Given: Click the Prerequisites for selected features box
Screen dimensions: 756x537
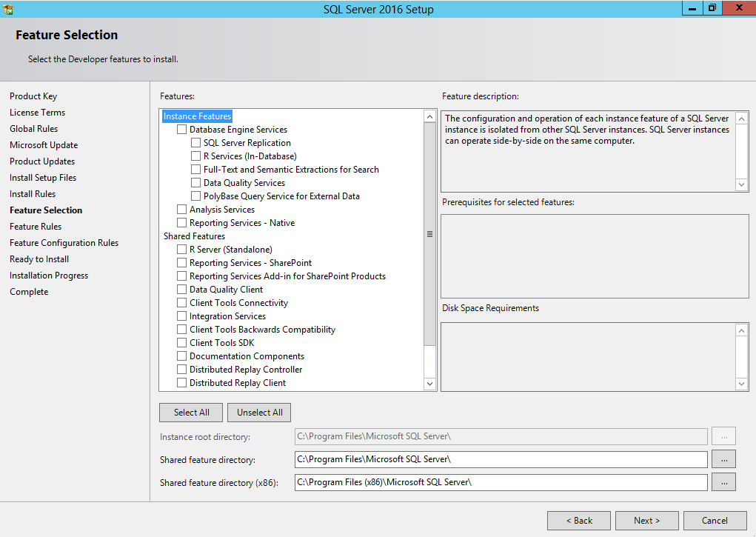Looking at the screenshot, I should pos(595,256).
